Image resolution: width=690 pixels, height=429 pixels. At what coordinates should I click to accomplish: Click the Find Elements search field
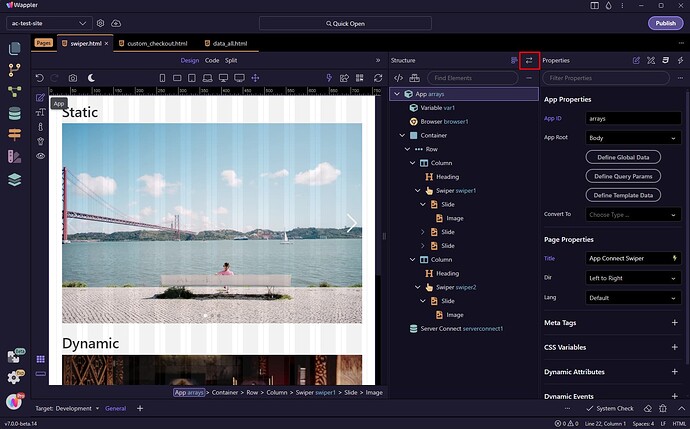[x=473, y=78]
